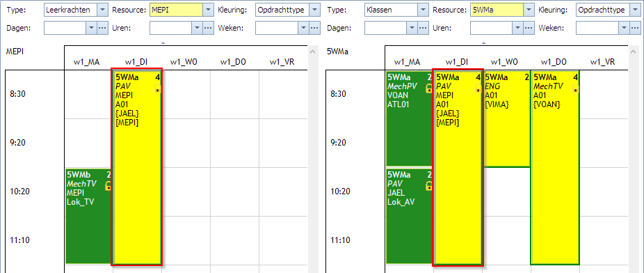
Task: Click the collapse arrow above MEPI timetable
Action: (163, 42)
